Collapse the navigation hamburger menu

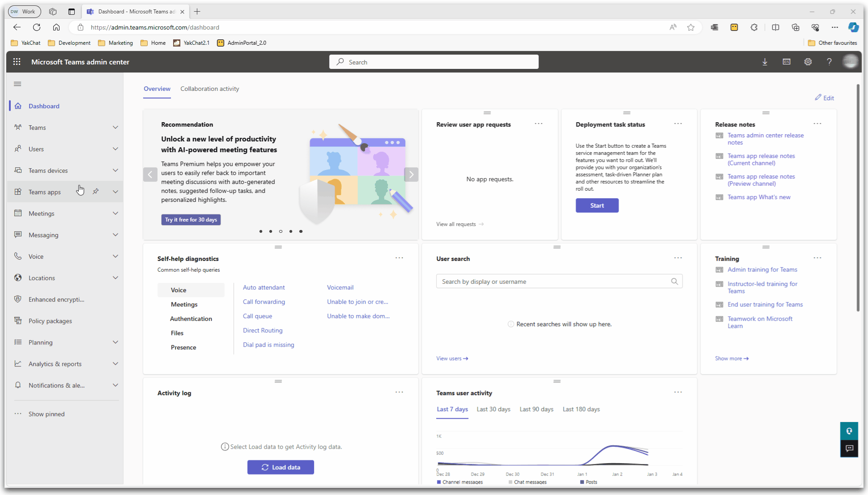(x=17, y=84)
